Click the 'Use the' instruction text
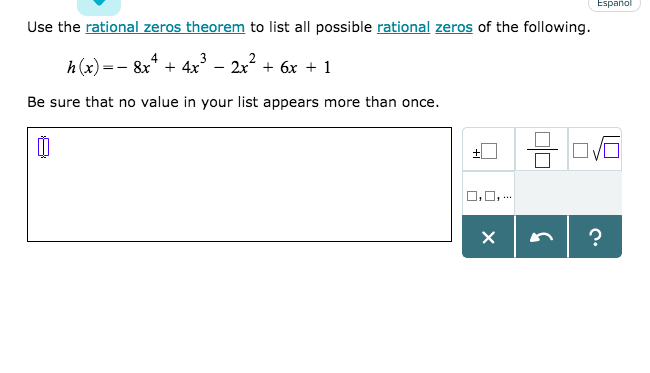Viewport: 650px width, 373px height. [x=54, y=27]
